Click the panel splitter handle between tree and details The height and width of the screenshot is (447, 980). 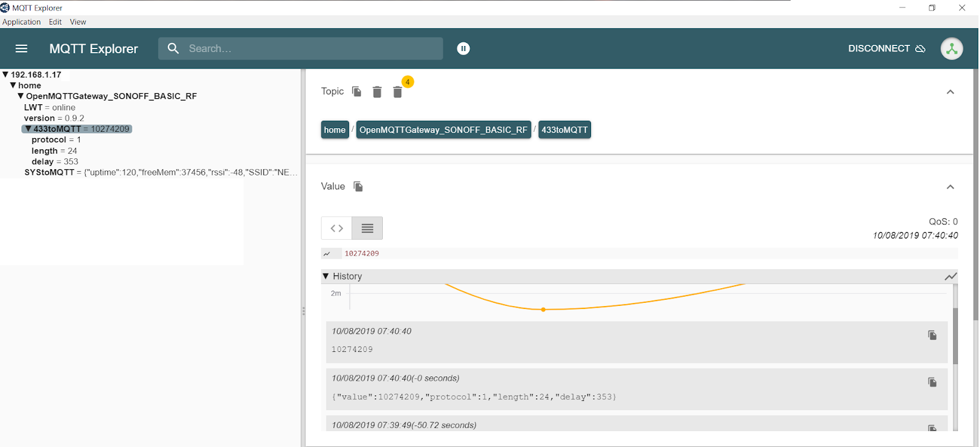[x=303, y=311]
